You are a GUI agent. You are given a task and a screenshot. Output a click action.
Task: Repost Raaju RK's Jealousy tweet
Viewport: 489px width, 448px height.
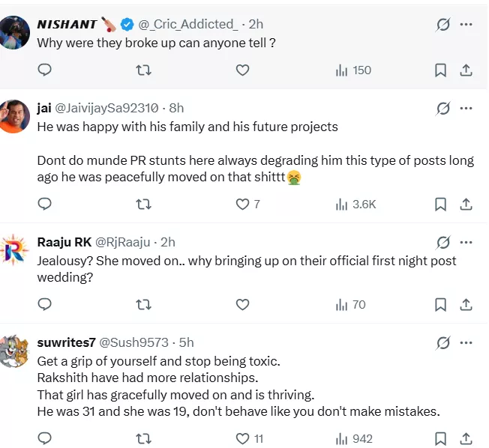[x=144, y=304]
